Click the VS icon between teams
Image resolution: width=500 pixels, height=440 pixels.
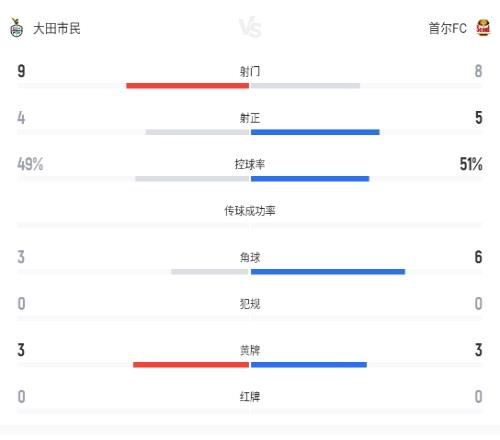(x=250, y=27)
